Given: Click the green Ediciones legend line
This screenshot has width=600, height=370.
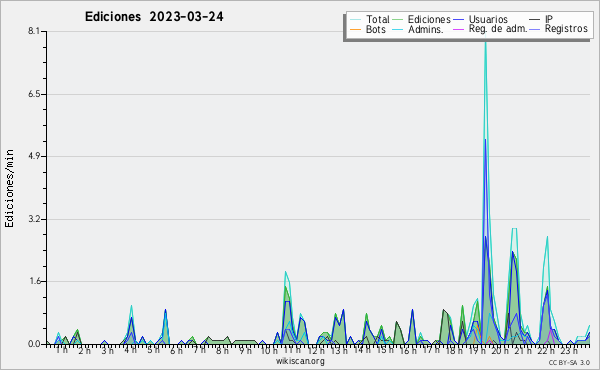Looking at the screenshot, I should click(x=398, y=20).
